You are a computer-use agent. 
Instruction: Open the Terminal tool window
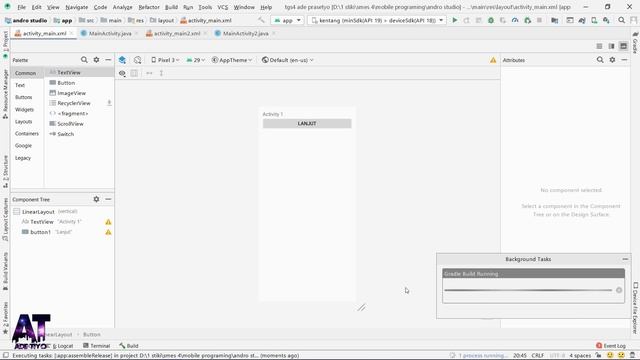96,346
